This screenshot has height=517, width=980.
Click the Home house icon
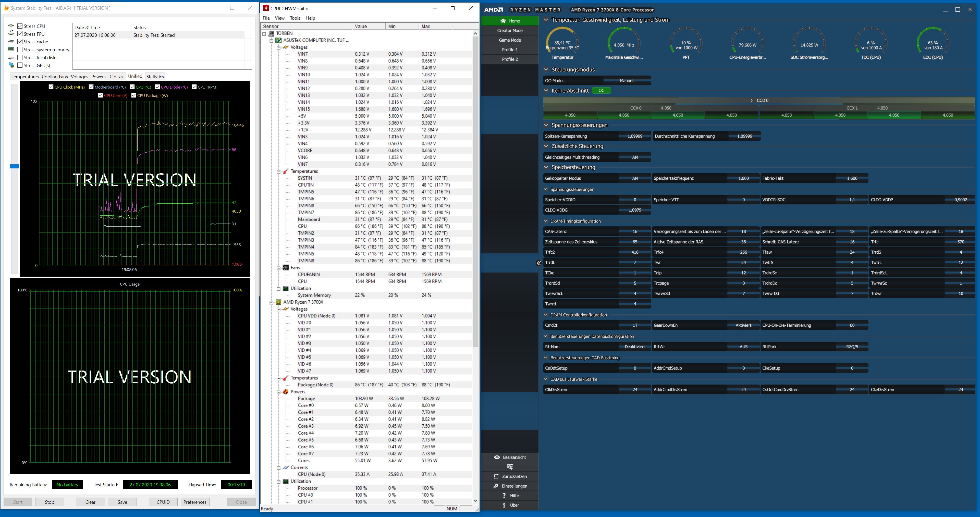tap(503, 21)
